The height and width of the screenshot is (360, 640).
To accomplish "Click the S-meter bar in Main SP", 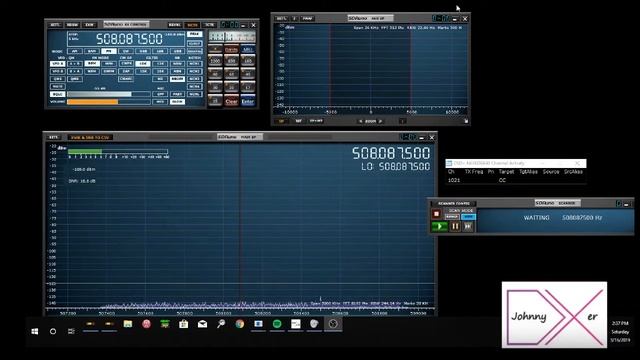I will (118, 151).
